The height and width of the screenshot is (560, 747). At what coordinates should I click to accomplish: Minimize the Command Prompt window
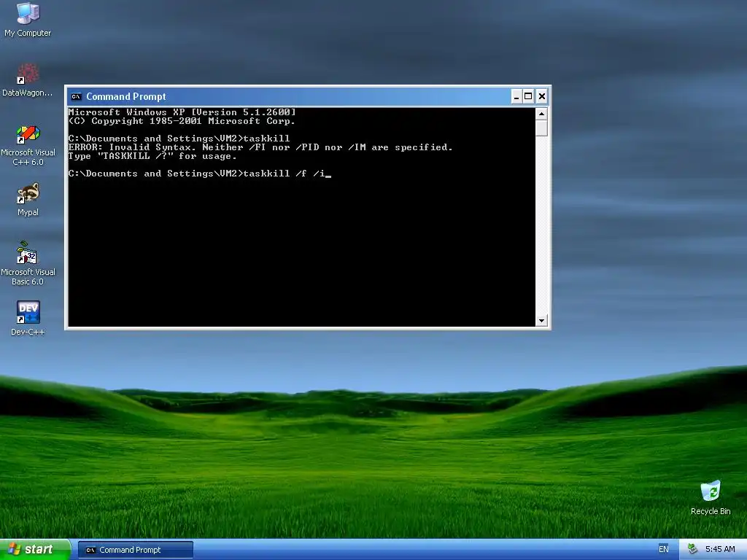(x=516, y=97)
